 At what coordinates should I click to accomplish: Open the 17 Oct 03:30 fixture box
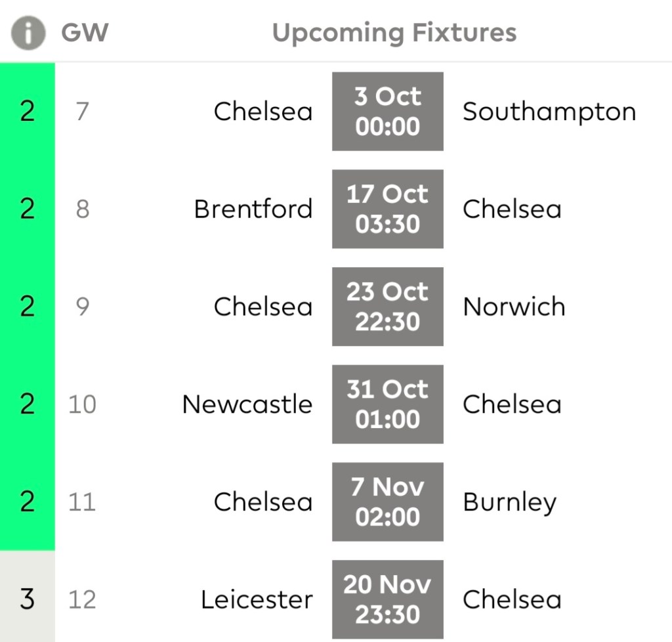pos(387,209)
